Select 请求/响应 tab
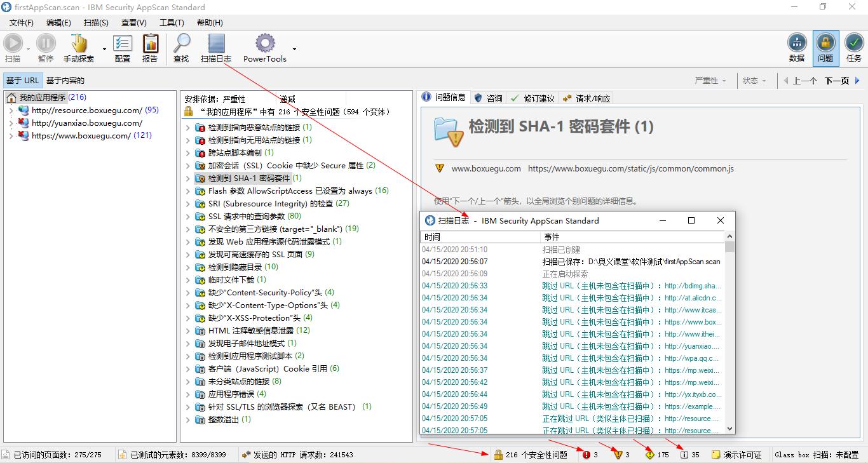This screenshot has height=463, width=868. click(x=587, y=98)
